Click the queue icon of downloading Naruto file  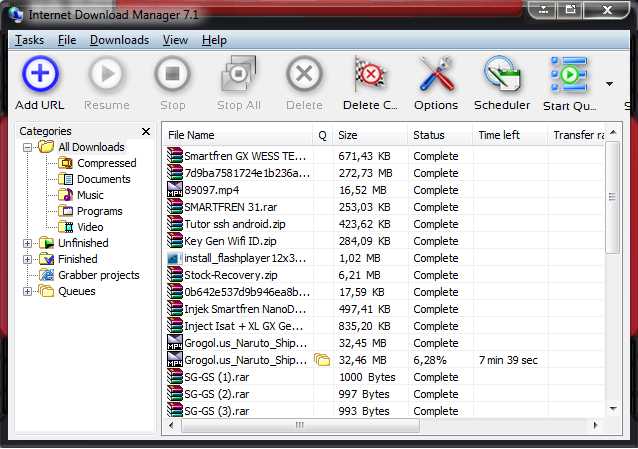point(322,360)
